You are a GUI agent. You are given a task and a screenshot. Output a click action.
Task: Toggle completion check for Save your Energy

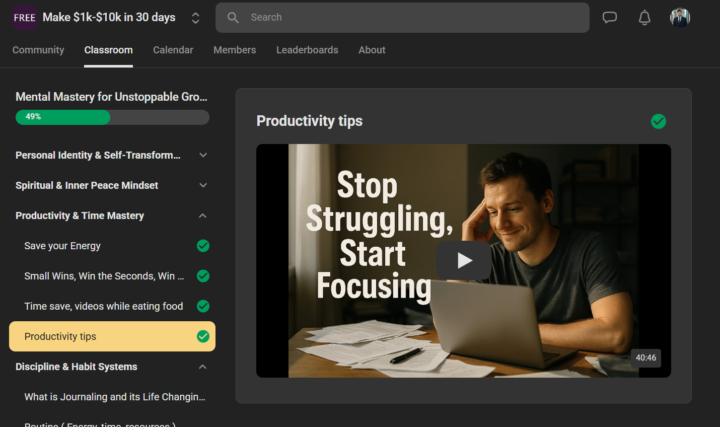(203, 246)
